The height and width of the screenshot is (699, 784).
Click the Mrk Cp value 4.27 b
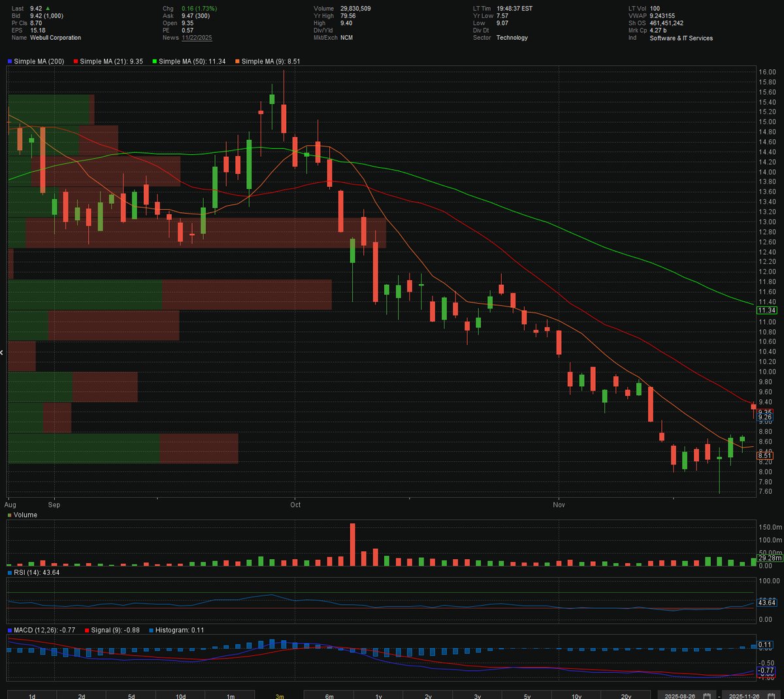point(659,31)
